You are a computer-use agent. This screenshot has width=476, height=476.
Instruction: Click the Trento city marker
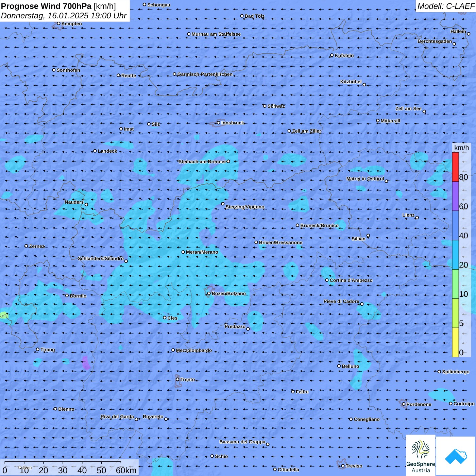(177, 379)
